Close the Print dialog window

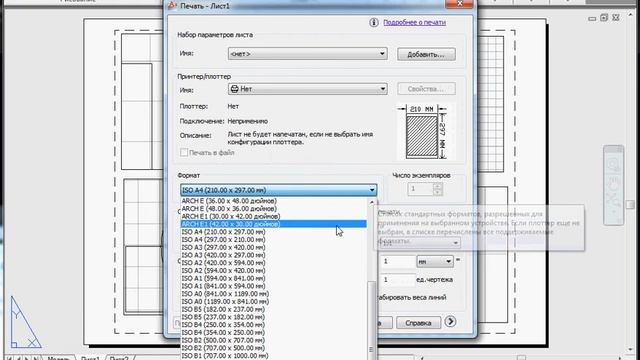459,4
